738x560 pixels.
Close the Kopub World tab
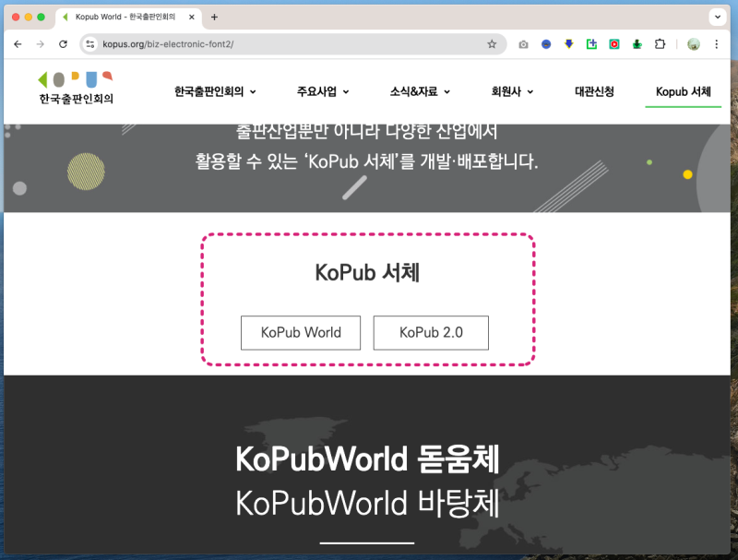(192, 18)
